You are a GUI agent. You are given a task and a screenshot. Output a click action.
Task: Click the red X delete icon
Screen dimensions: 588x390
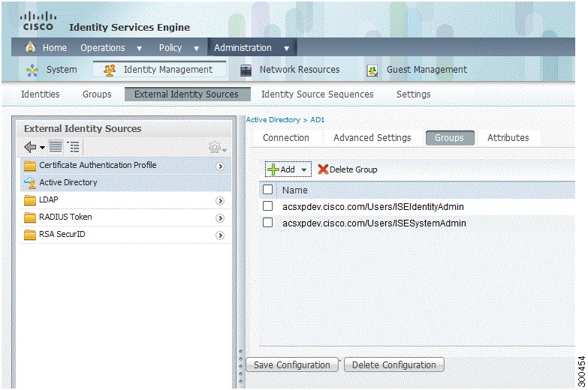point(323,169)
